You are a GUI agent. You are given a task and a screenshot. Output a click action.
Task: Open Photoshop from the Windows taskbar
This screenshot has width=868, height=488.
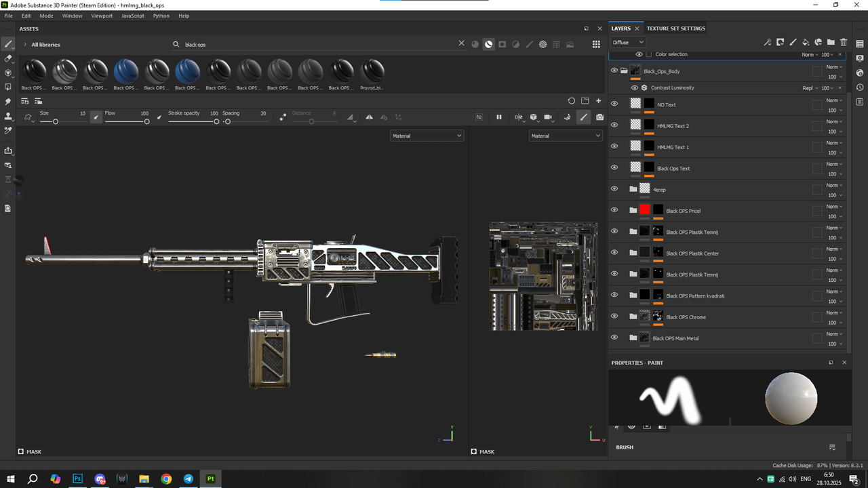(77, 479)
